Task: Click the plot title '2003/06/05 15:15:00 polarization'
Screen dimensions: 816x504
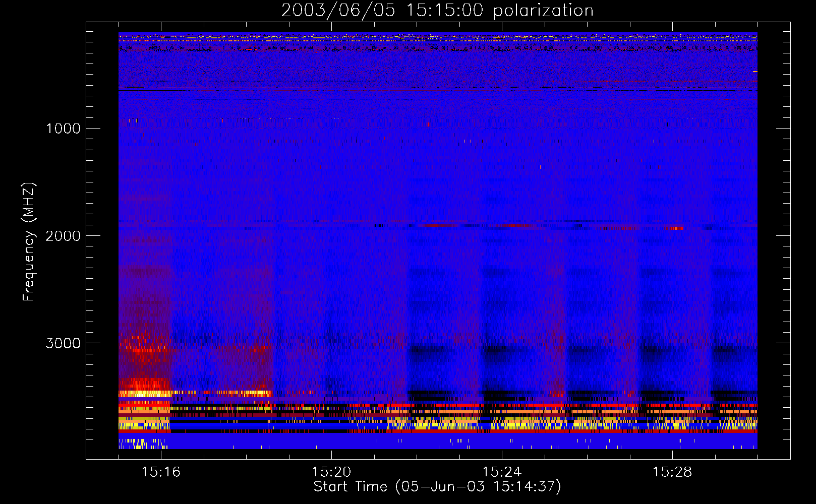Action: click(x=437, y=11)
